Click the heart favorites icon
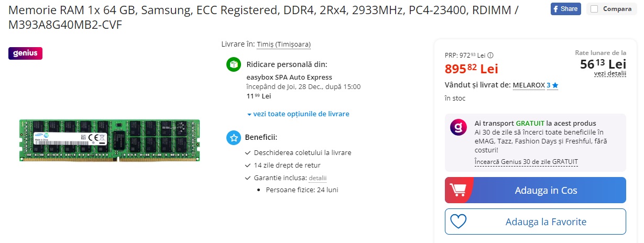 [x=459, y=222]
